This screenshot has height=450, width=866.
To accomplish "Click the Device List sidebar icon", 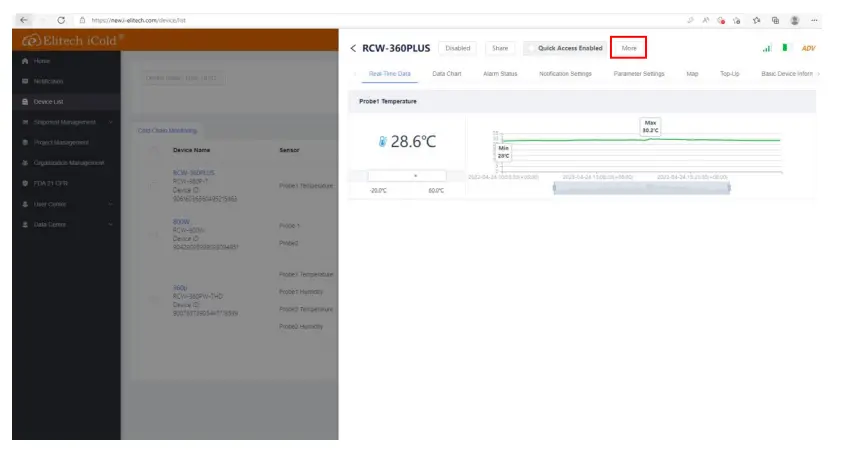I will point(25,102).
